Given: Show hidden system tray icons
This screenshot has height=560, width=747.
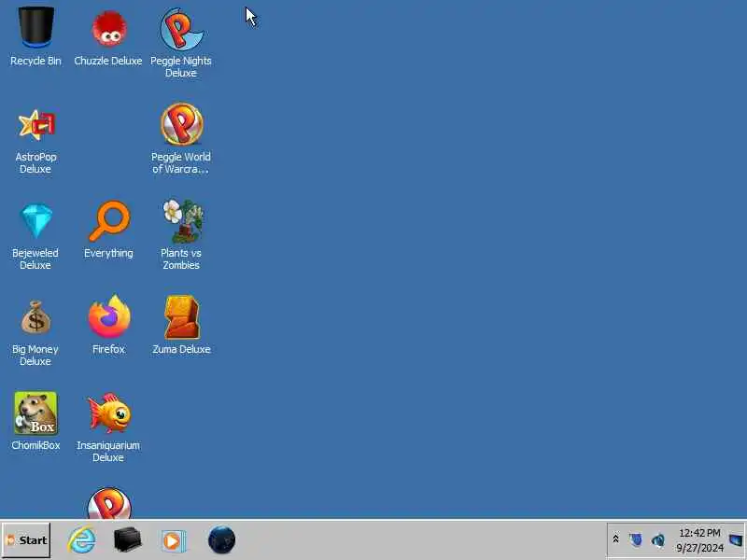Looking at the screenshot, I should pos(615,539).
